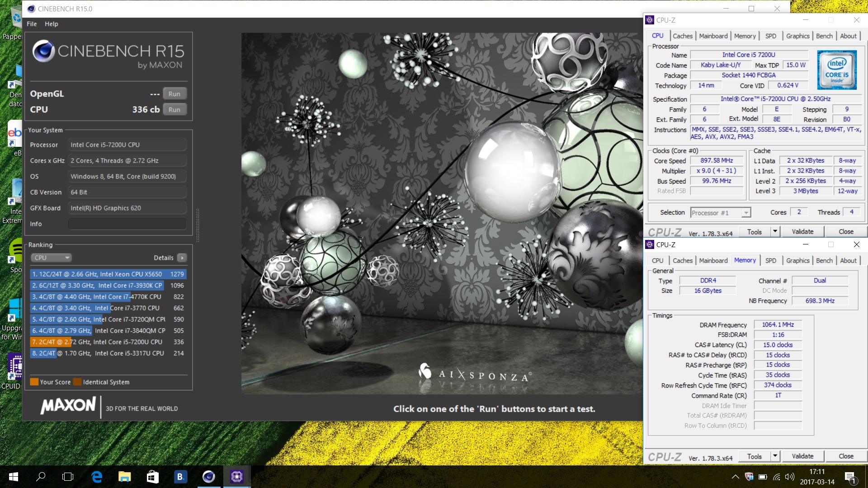The height and width of the screenshot is (488, 868).
Task: Click the Cinebench R15 logo icon
Action: (x=43, y=51)
